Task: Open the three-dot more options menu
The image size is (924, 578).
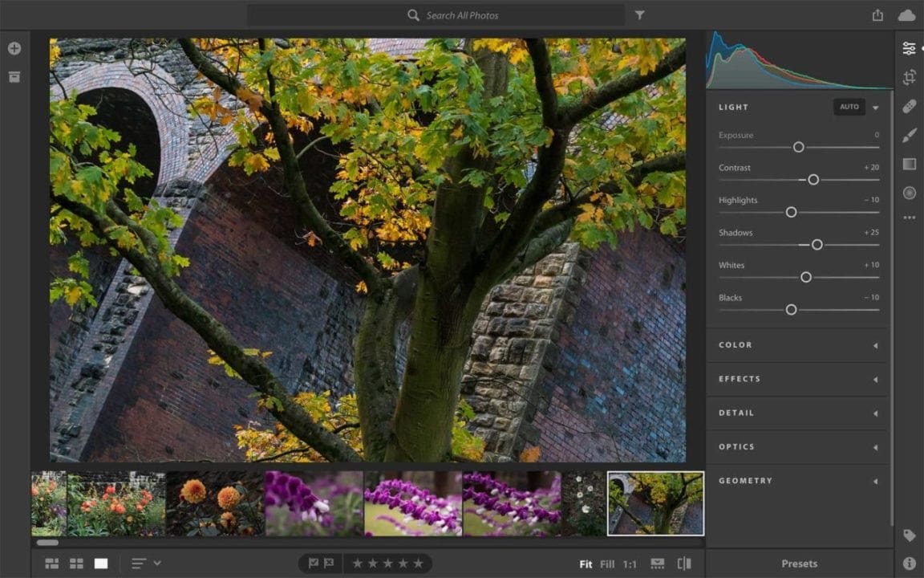Action: click(910, 218)
